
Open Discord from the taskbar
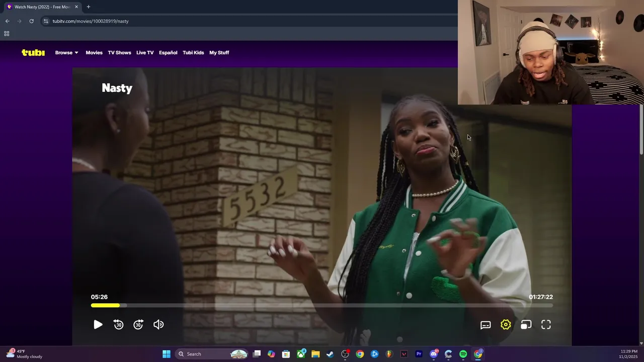pyautogui.click(x=434, y=354)
